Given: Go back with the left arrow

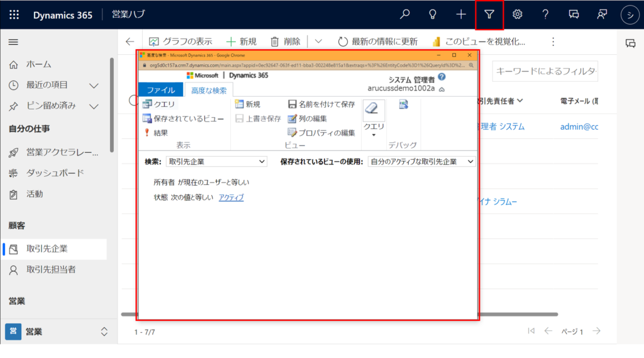Looking at the screenshot, I should 130,42.
